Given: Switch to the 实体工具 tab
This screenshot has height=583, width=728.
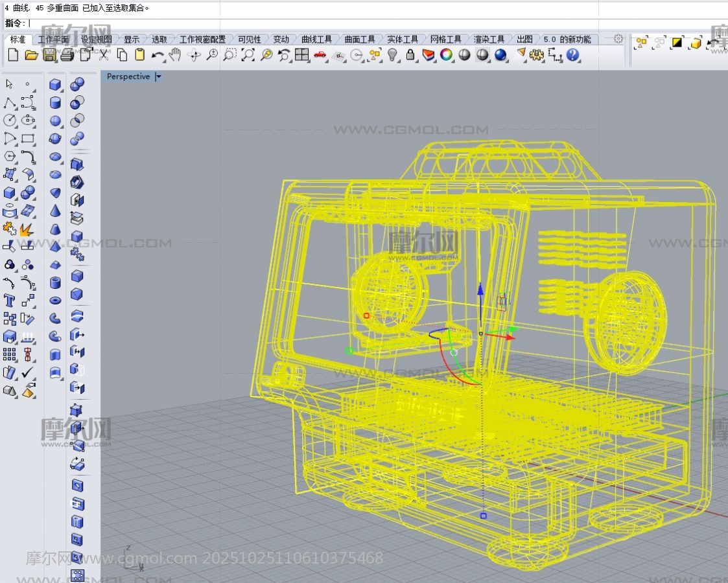Looking at the screenshot, I should [x=403, y=40].
